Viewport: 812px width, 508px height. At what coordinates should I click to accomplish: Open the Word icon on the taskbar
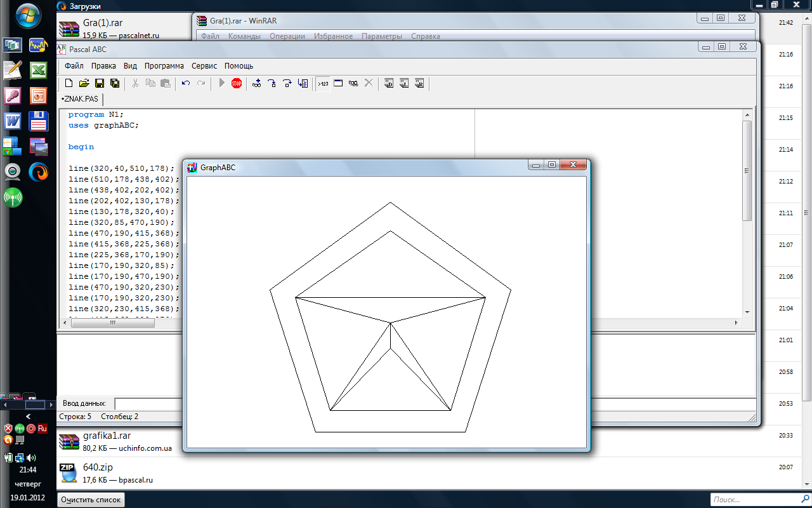point(13,121)
